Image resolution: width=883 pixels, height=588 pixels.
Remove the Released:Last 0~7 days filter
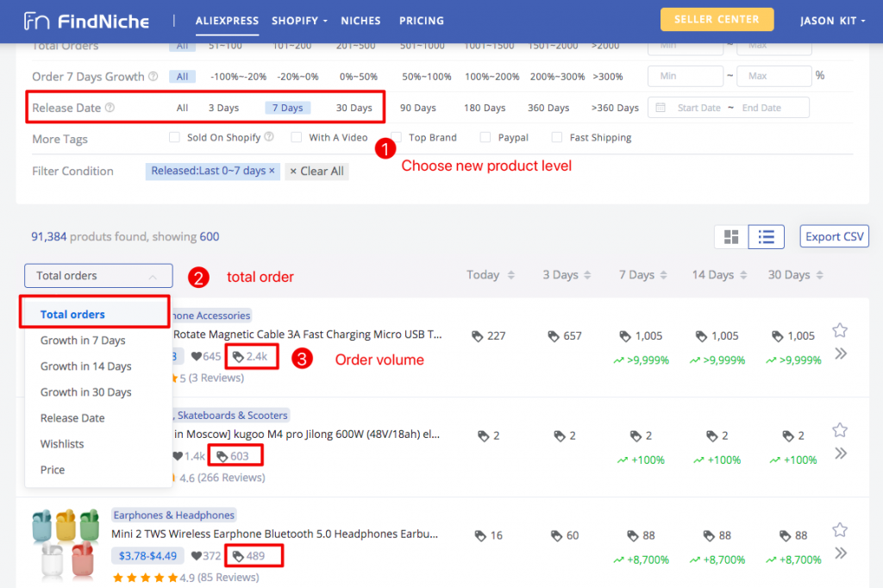coord(272,171)
